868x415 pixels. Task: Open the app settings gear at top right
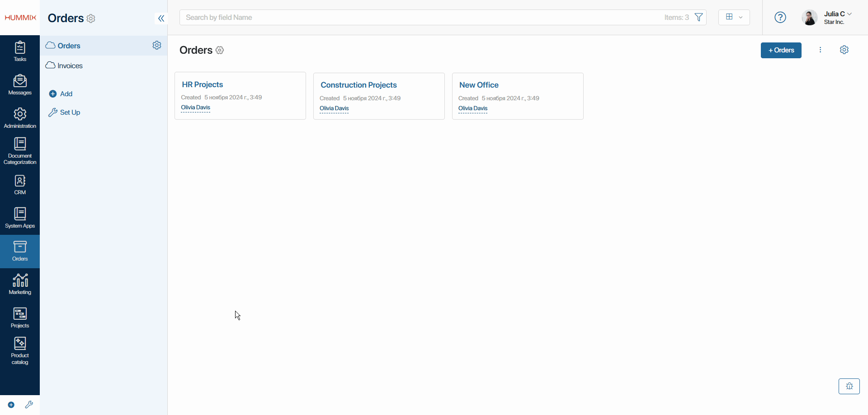pyautogui.click(x=844, y=50)
